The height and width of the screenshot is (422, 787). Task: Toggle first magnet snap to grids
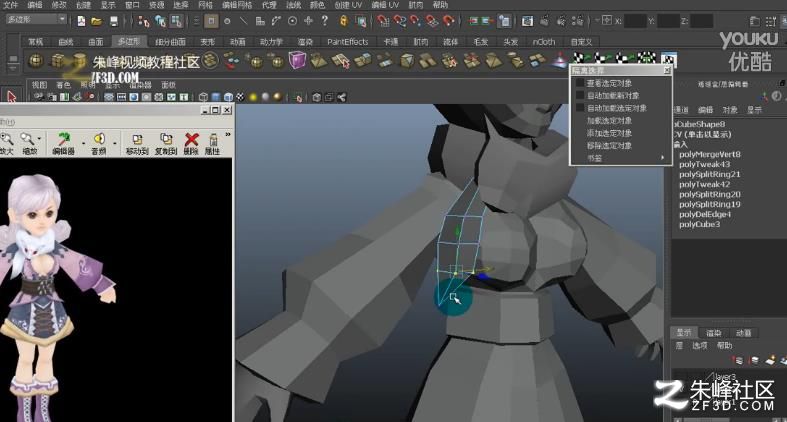pyautogui.click(x=383, y=21)
